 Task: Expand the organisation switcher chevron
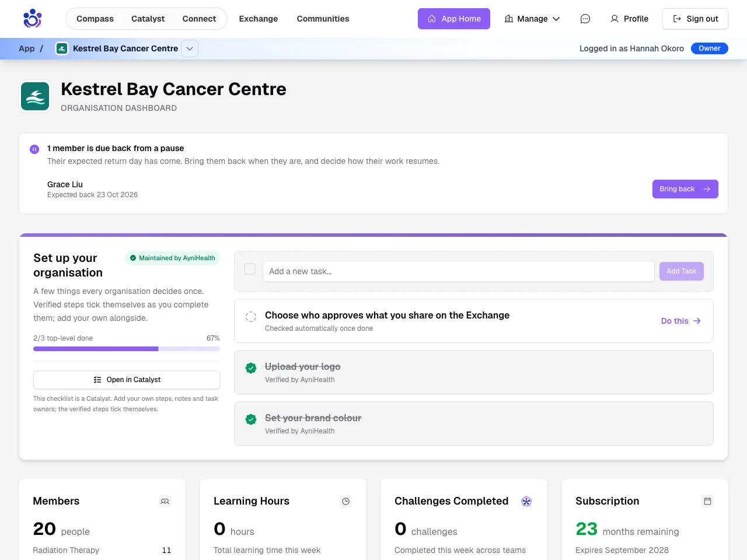pyautogui.click(x=190, y=48)
